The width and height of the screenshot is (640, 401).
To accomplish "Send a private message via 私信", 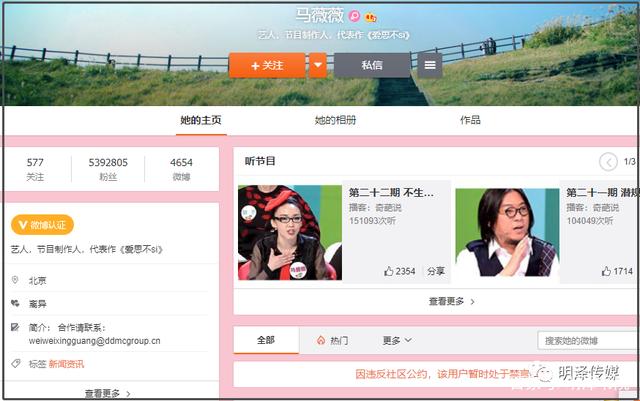I will tap(372, 65).
